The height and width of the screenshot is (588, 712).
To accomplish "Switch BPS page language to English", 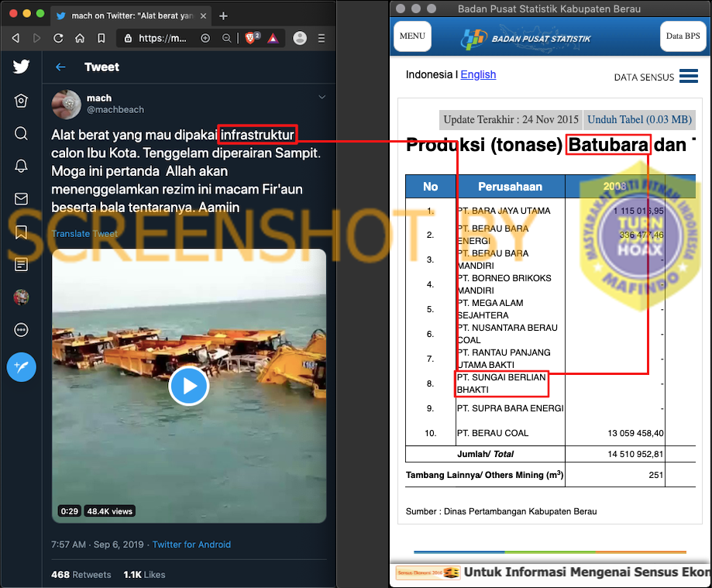I will pyautogui.click(x=478, y=74).
